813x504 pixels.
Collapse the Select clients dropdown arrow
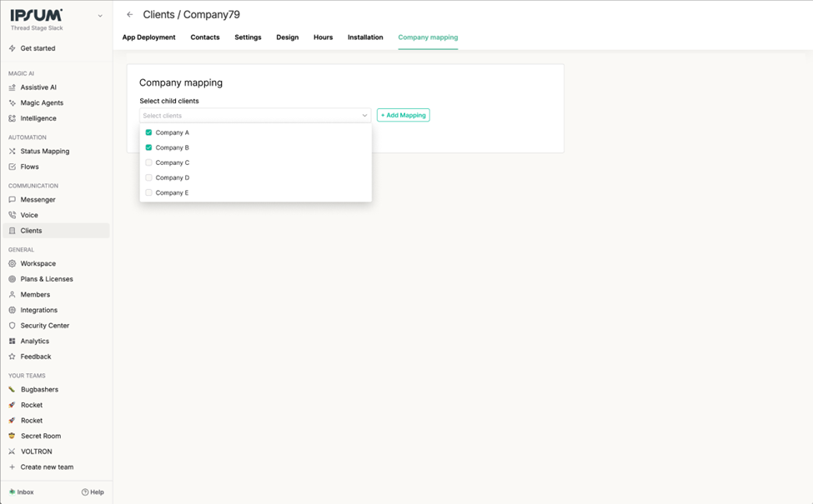pos(364,116)
